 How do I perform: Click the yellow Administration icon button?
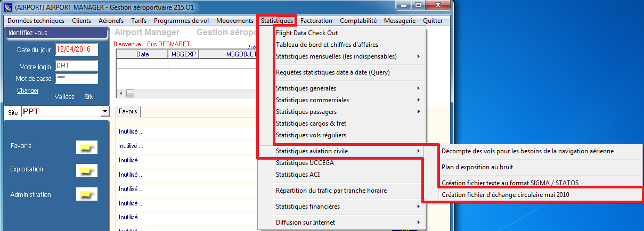click(86, 195)
